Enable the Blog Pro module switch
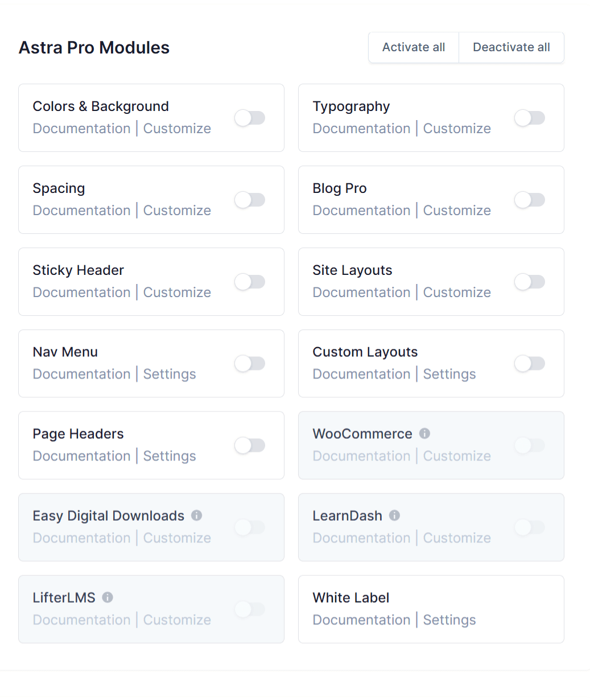Viewport: 590px width, 700px height. [530, 200]
